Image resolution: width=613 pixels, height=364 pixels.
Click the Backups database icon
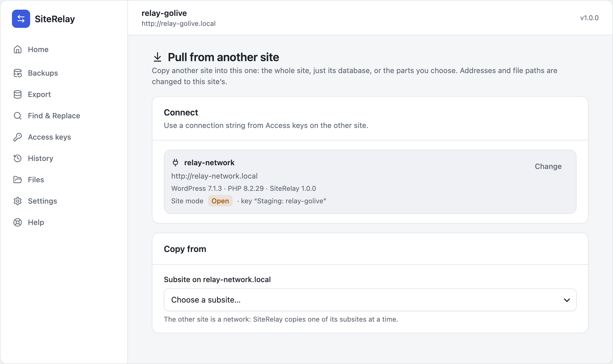18,73
